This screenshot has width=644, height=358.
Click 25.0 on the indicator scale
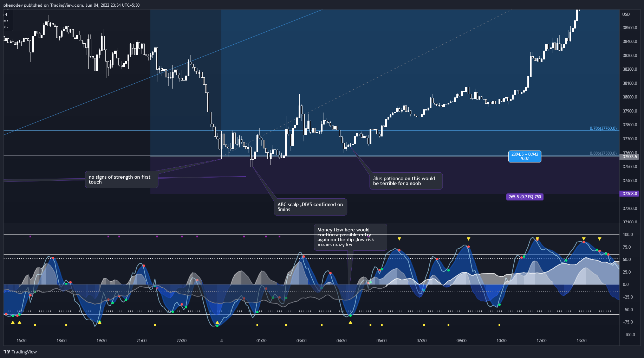coord(627,272)
